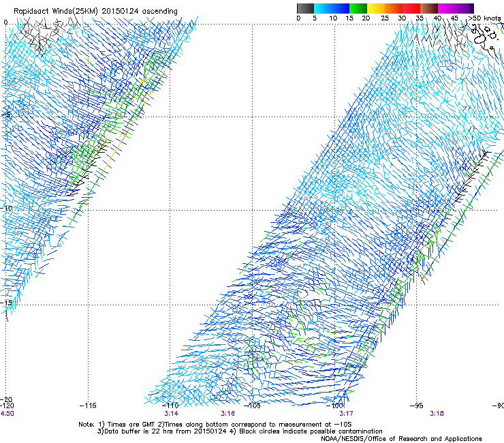Click the purple '4:50' swath time label
Screen dimensions: 504x443
pos(7,414)
